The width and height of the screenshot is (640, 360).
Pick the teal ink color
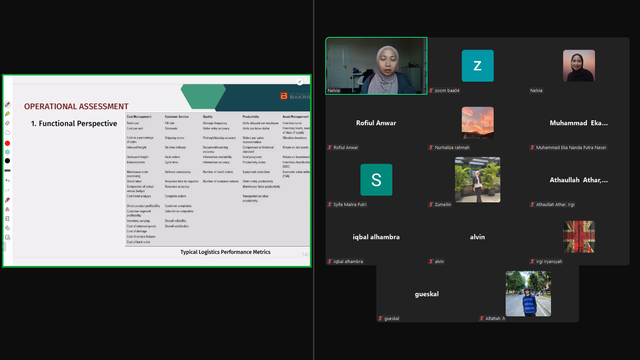tap(7, 152)
